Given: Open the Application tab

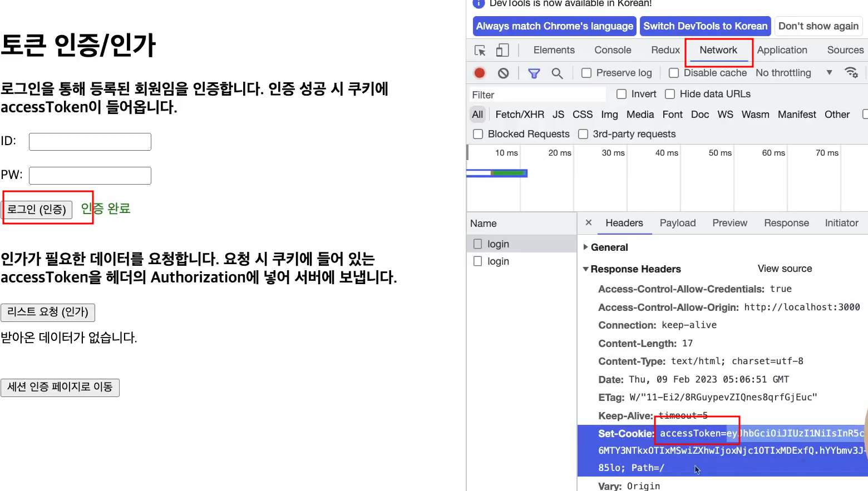Looking at the screenshot, I should [x=782, y=50].
